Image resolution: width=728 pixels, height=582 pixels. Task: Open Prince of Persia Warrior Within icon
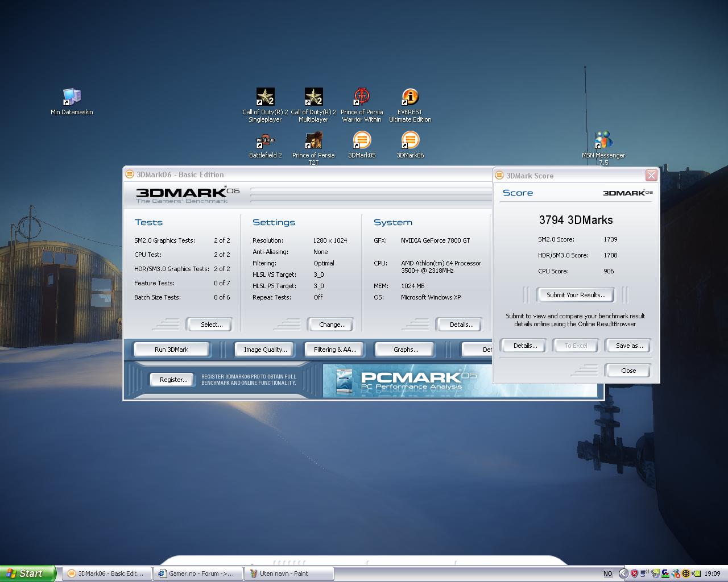tap(362, 105)
